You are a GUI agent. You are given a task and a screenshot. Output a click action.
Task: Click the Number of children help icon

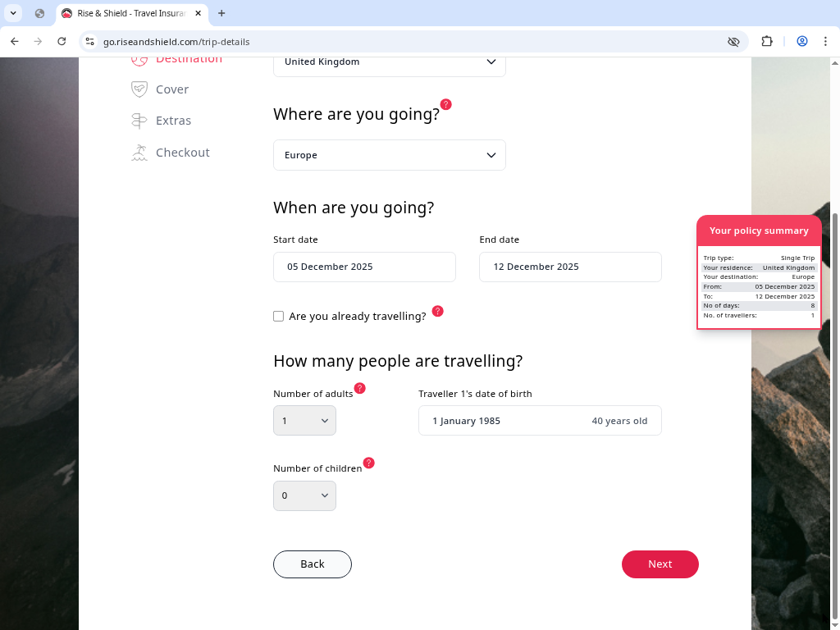[368, 463]
